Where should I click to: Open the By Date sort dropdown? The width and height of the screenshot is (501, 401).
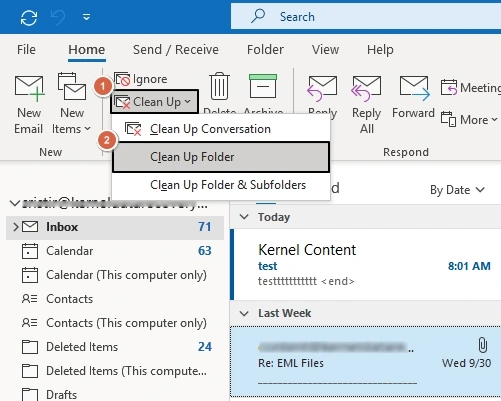[x=457, y=190]
